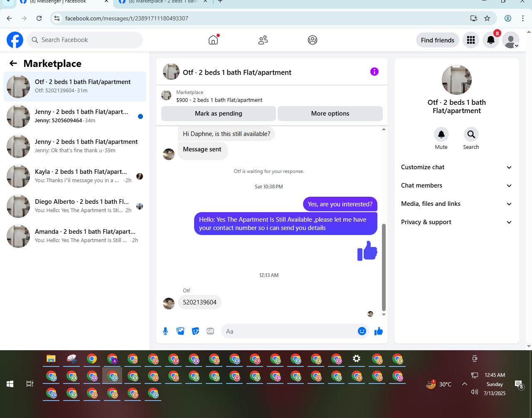
Task: Click the volume speaker tray icon
Action: (475, 392)
